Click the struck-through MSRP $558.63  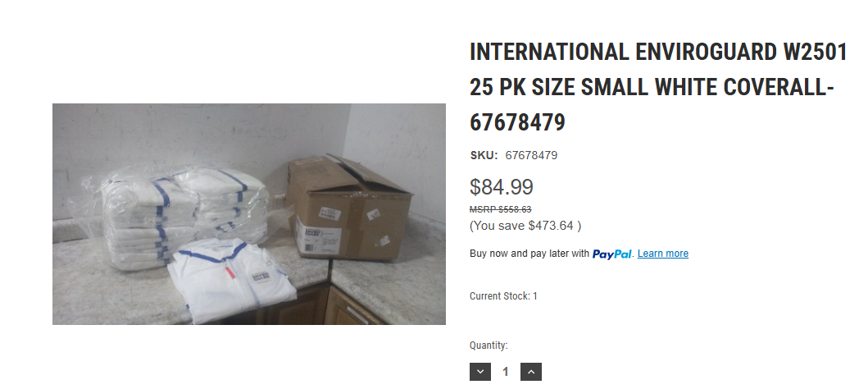[x=500, y=209]
